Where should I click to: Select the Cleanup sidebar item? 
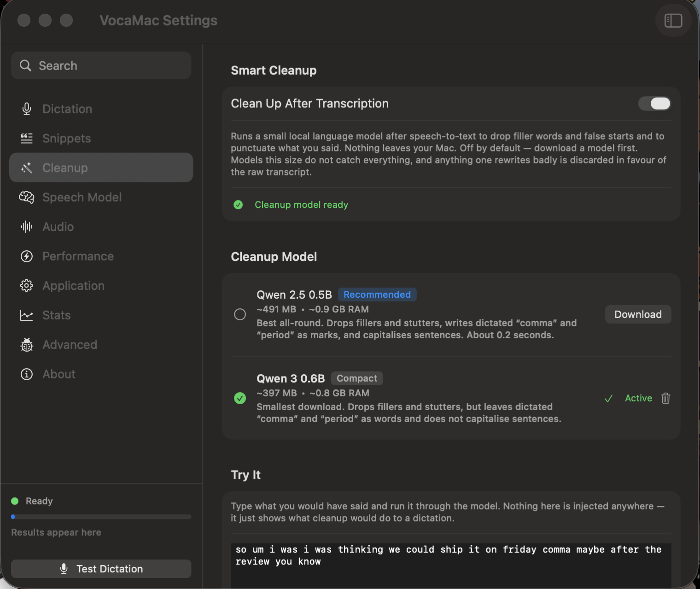101,167
